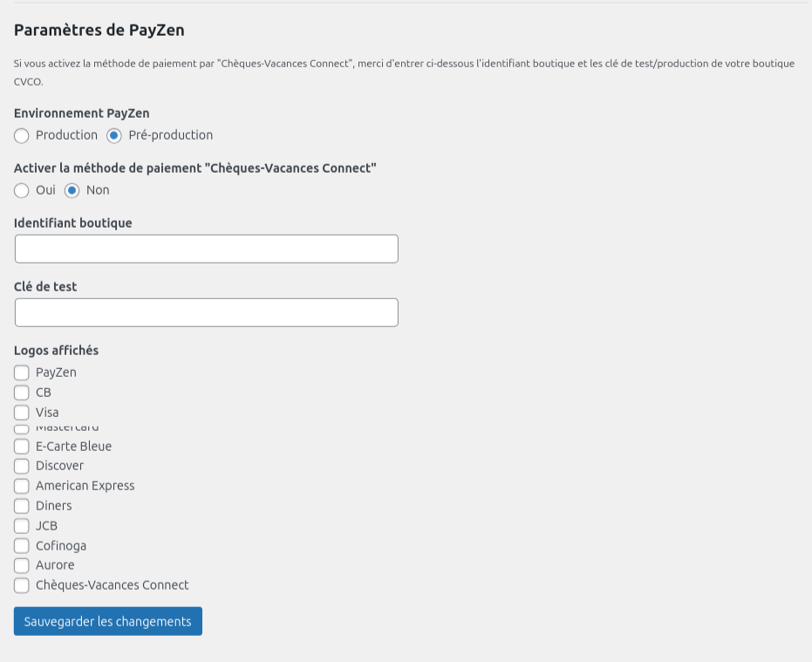Check the Cofinoga logo checkbox
Viewport: 812px width, 662px height.
coord(21,545)
